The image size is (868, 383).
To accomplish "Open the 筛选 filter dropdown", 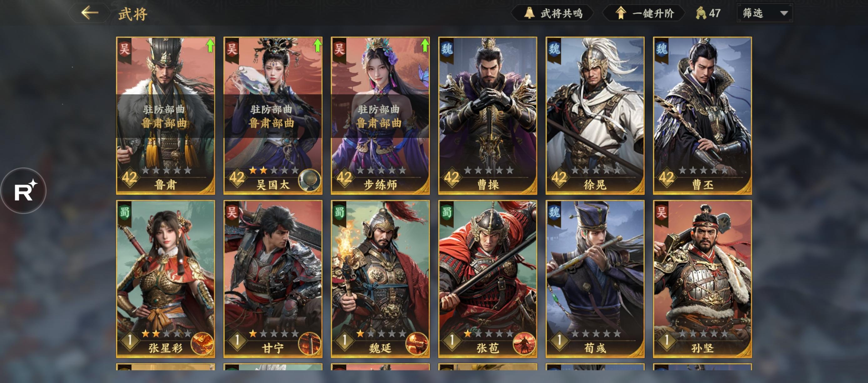I will coord(765,13).
